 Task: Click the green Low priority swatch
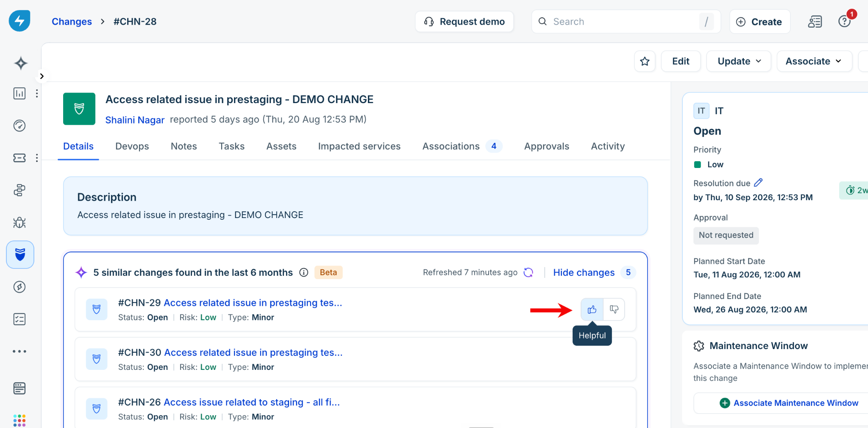(697, 165)
